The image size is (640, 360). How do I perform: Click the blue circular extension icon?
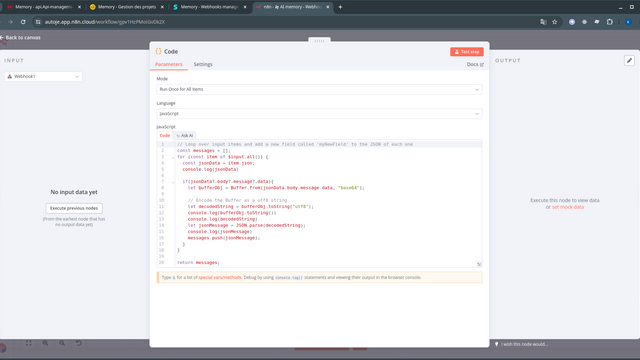click(572, 22)
